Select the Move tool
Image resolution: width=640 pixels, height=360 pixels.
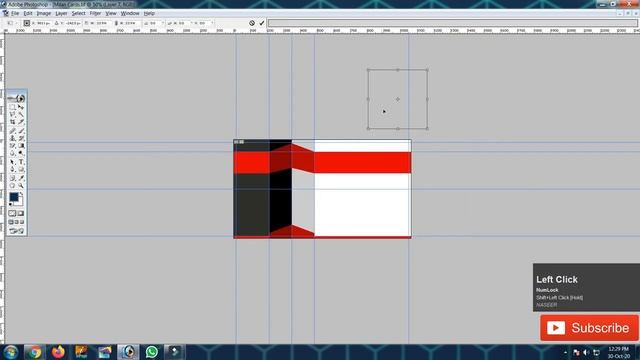pyautogui.click(x=21, y=107)
